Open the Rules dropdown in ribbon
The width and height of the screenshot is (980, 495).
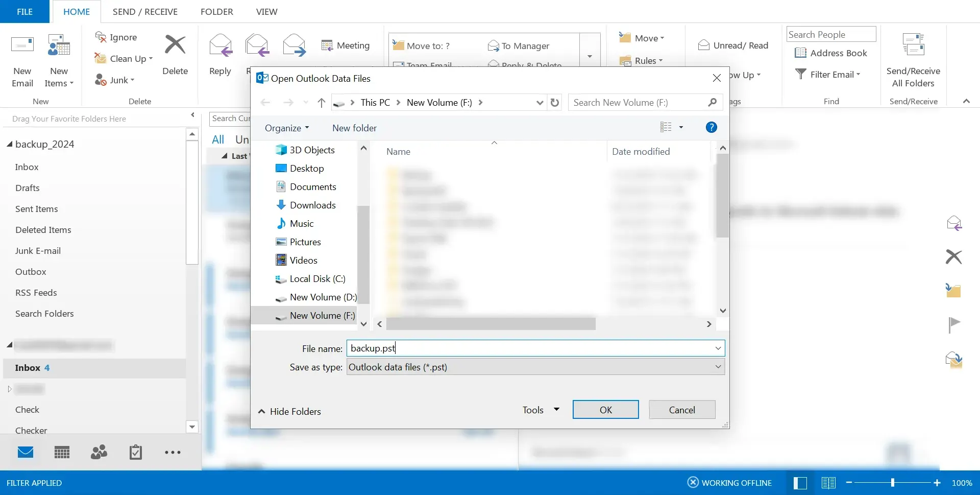point(641,60)
